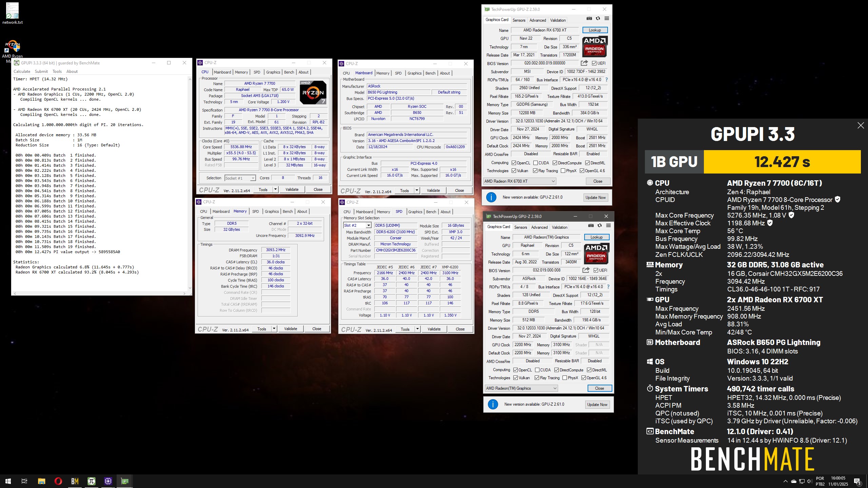The width and height of the screenshot is (868, 488).
Task: Click the Windows Start button
Action: click(8, 481)
